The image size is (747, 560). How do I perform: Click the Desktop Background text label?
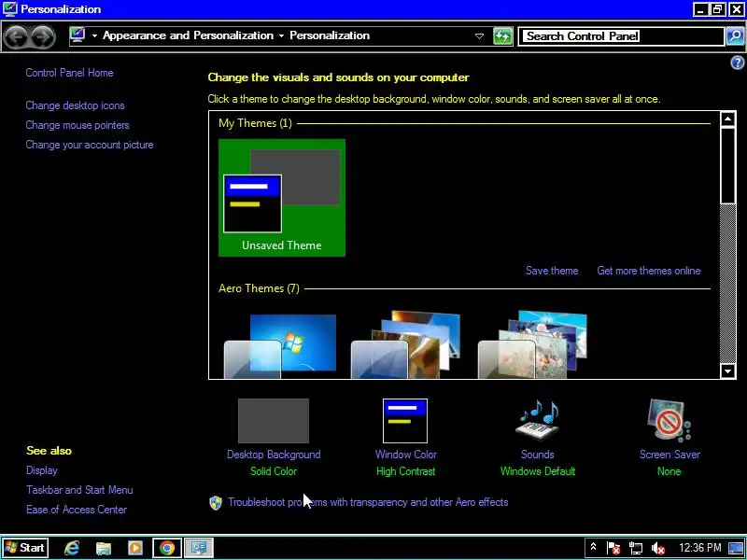[274, 455]
